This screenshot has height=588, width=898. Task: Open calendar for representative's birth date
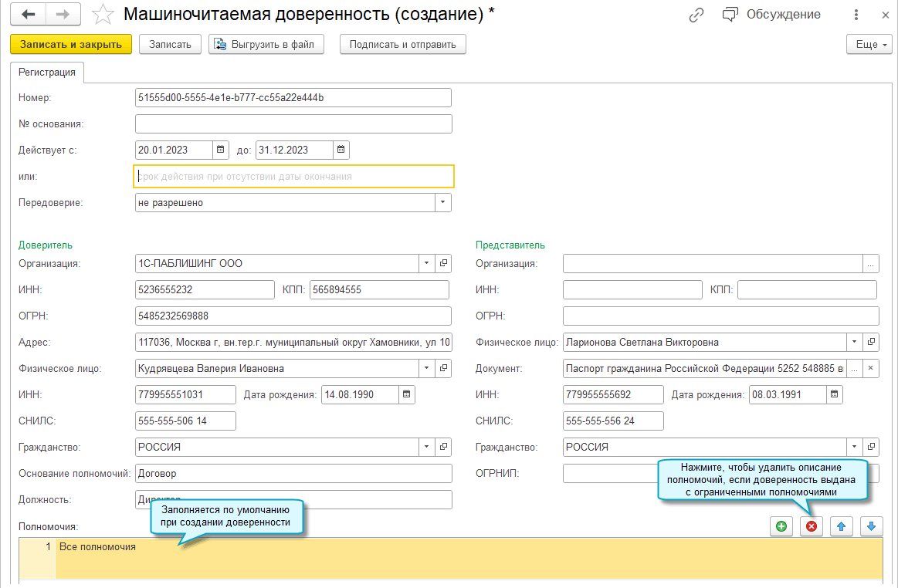835,394
